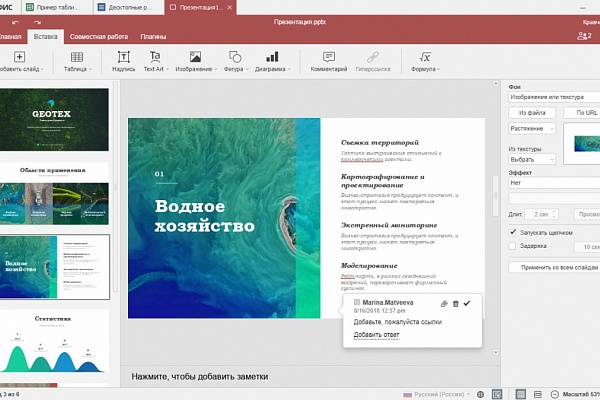Toggle spell check icon in status bar
The height and width of the screenshot is (400, 600).
497,394
